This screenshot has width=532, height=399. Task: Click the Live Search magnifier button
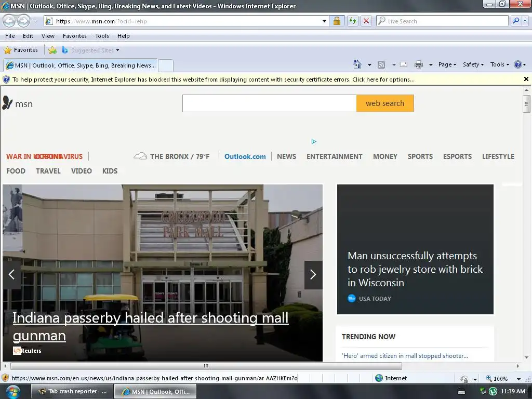coord(516,21)
